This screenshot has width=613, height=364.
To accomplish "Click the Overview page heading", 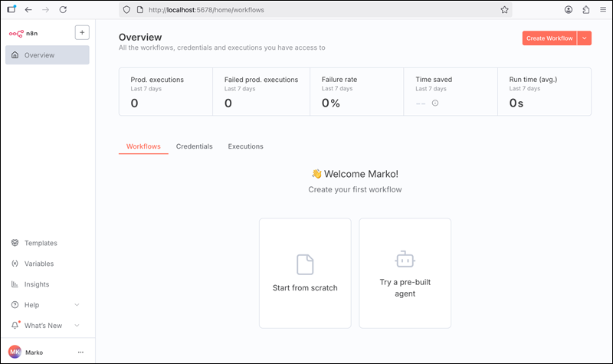I will pos(140,37).
